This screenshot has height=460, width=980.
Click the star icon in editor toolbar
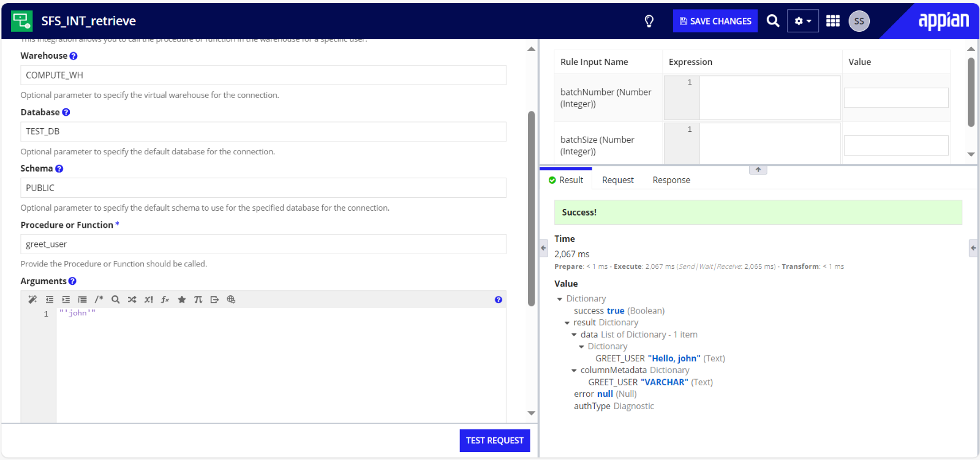(182, 300)
